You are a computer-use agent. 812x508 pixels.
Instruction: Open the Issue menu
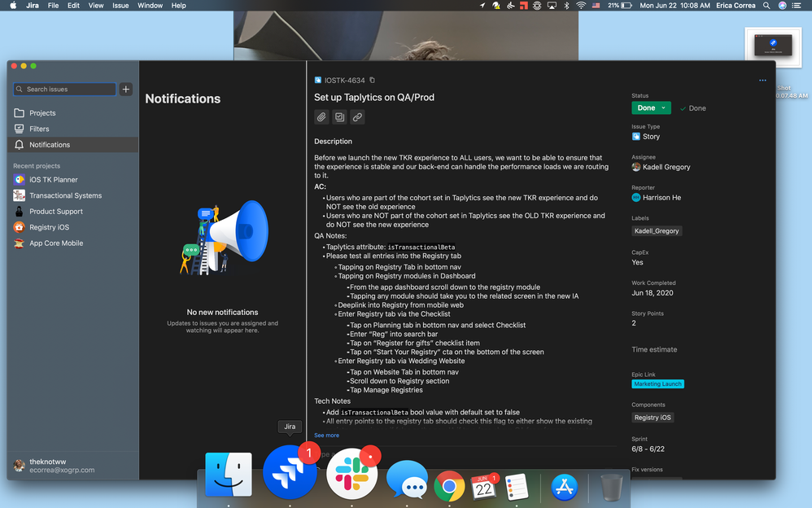click(120, 6)
